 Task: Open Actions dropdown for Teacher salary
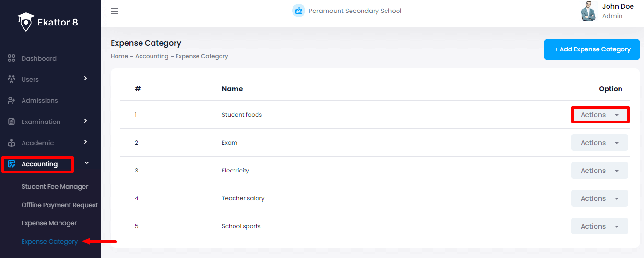(x=599, y=198)
